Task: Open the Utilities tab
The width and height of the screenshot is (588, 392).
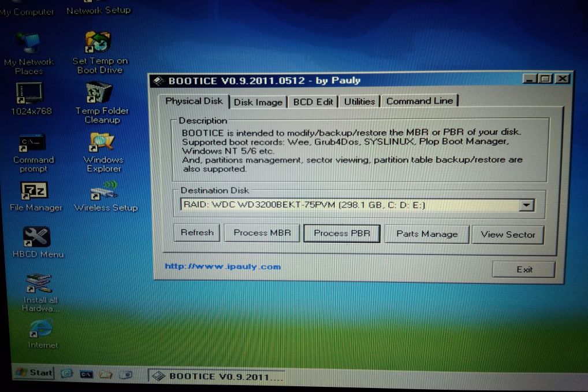Action: (x=360, y=101)
